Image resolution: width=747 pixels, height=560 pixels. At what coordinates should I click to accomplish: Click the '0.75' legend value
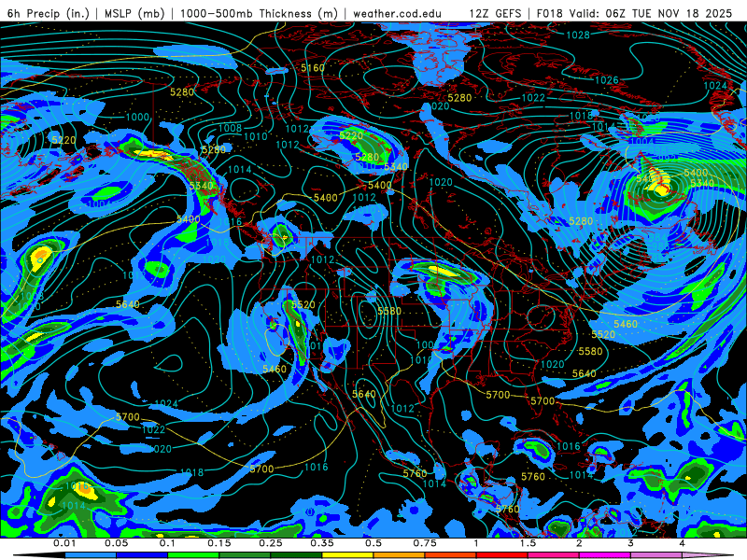pos(425,543)
